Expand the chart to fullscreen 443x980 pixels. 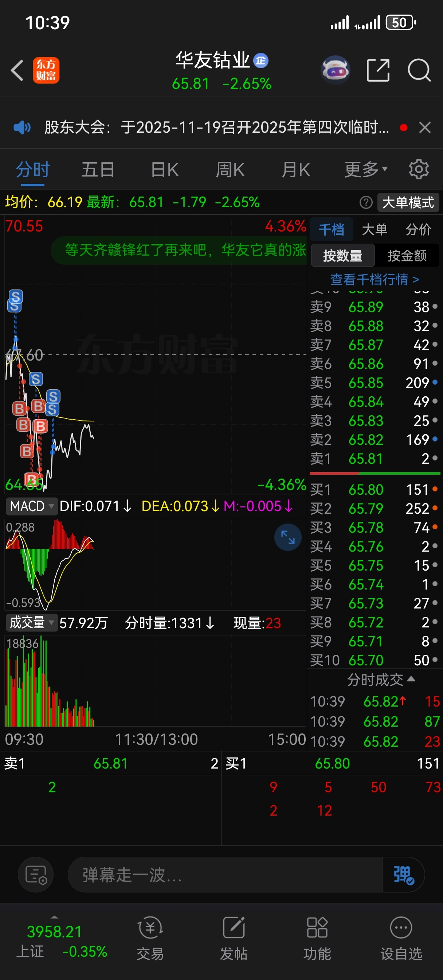(288, 537)
